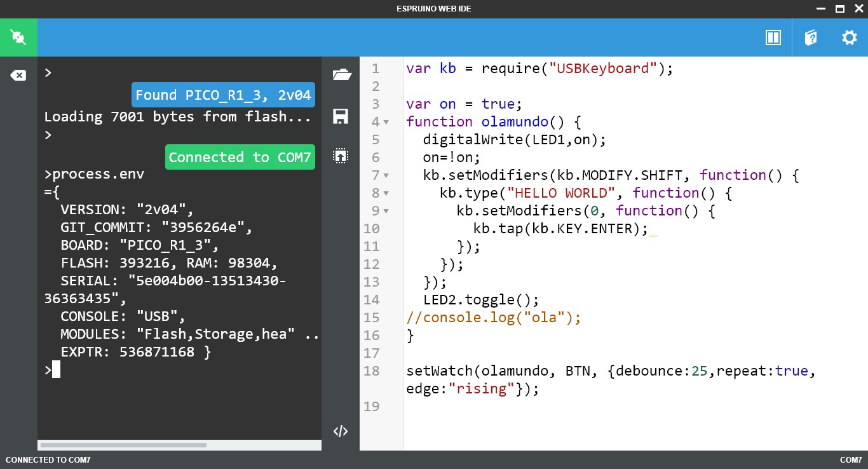Screen dimensions: 868x469
Task: Click the MODULES line in terminal output
Action: pos(190,334)
